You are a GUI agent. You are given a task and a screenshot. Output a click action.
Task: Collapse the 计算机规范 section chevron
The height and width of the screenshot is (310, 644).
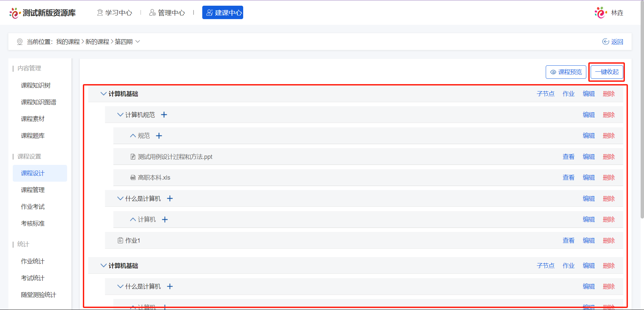(x=120, y=115)
